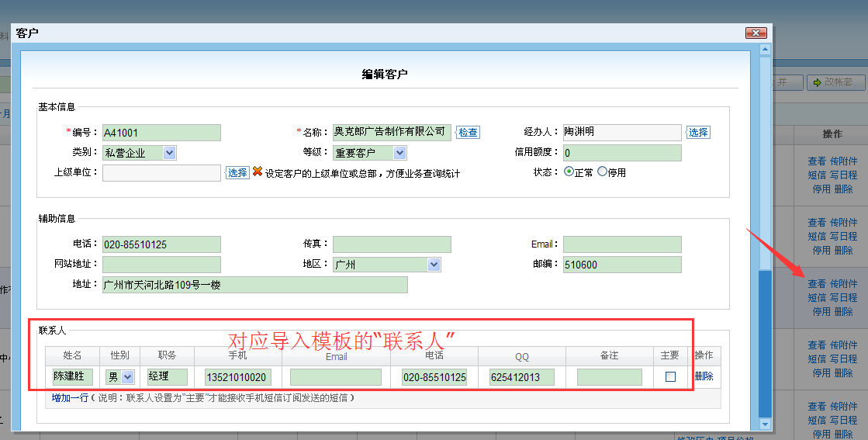Click the scrollbar up arrow in the dialog
This screenshot has height=440, width=868.
point(765,50)
